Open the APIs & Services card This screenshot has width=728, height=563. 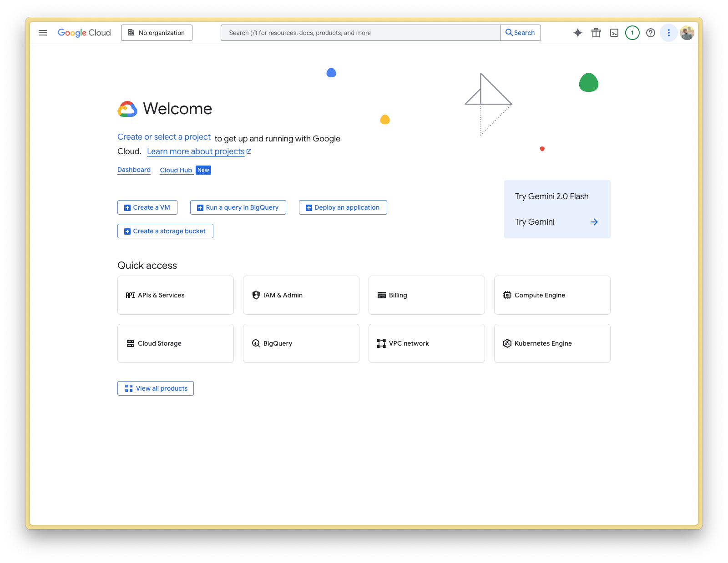tap(175, 295)
